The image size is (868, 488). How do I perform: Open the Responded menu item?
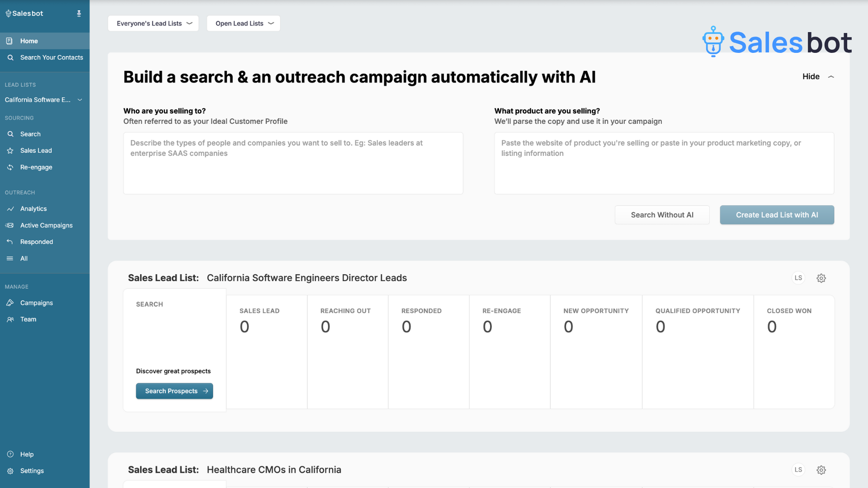36,242
